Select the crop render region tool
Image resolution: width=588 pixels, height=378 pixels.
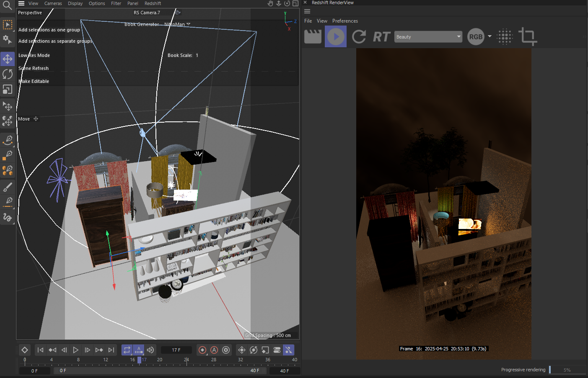[x=528, y=37]
